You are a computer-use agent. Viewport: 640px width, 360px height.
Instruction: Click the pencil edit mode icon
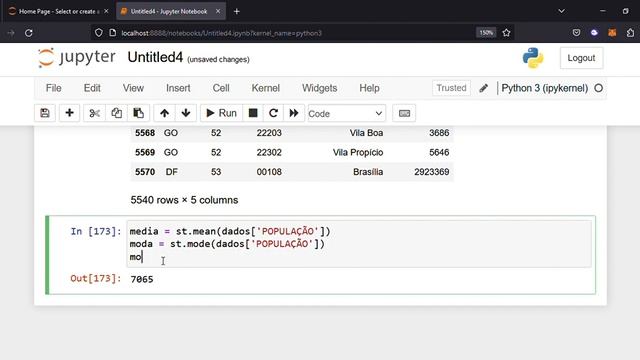click(484, 88)
